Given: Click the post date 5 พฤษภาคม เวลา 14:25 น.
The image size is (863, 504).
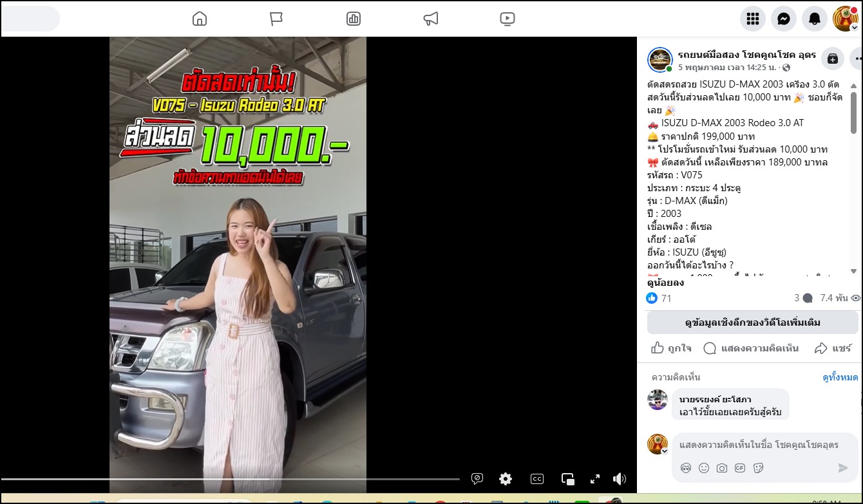Looking at the screenshot, I should click(x=726, y=68).
